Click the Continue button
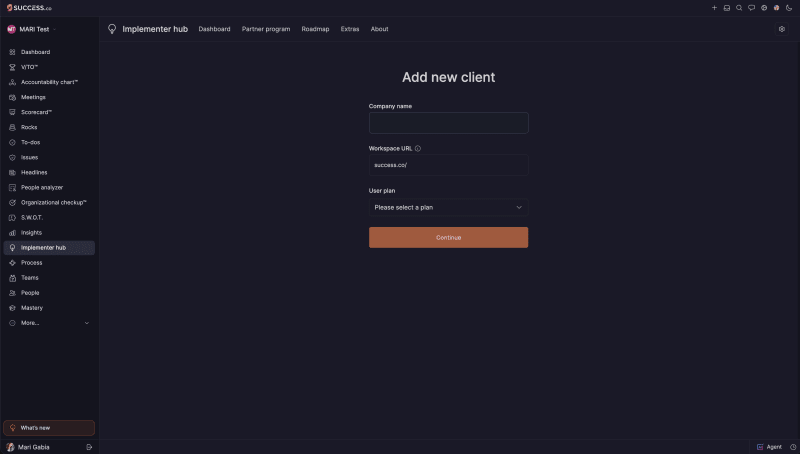This screenshot has width=800, height=454. [x=448, y=237]
